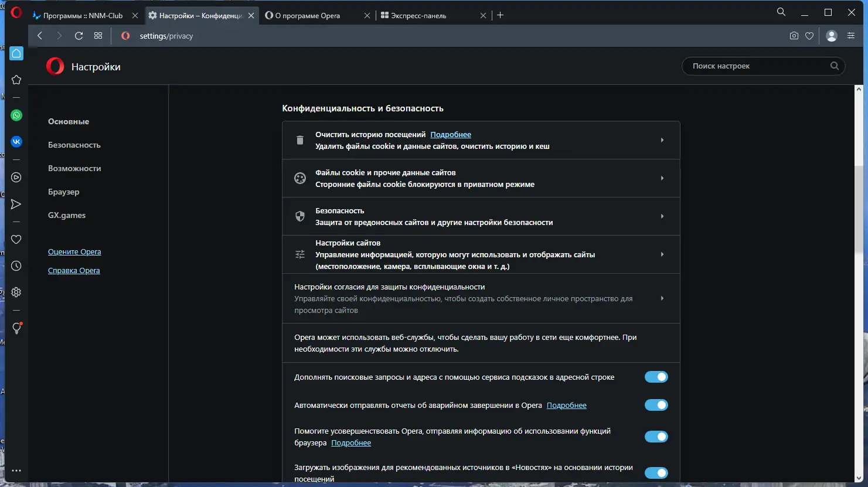Open the history clock icon in sidebar

point(16,266)
